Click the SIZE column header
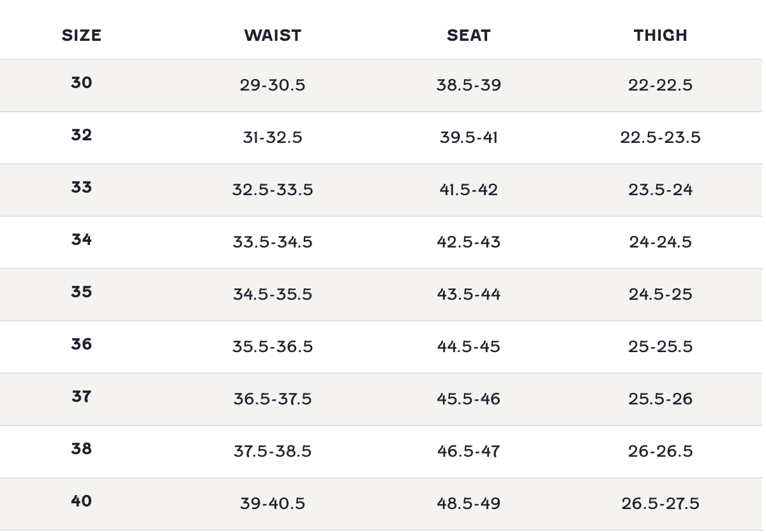 click(81, 35)
